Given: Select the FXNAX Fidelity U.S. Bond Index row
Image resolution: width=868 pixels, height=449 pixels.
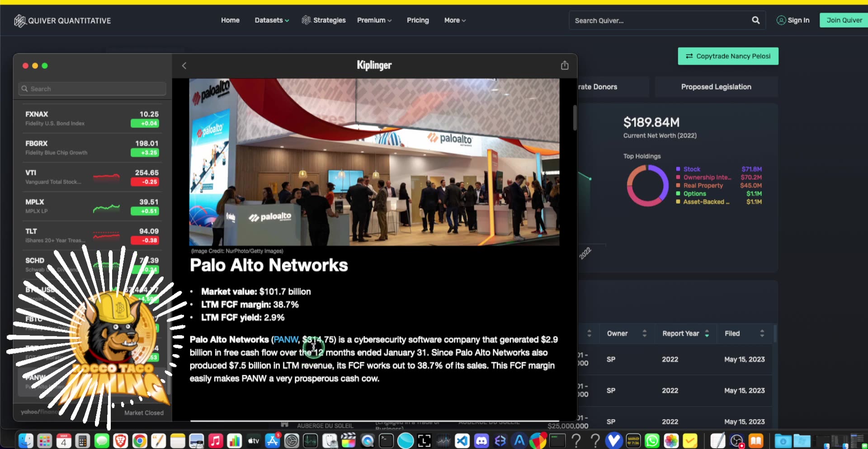Looking at the screenshot, I should coord(92,118).
